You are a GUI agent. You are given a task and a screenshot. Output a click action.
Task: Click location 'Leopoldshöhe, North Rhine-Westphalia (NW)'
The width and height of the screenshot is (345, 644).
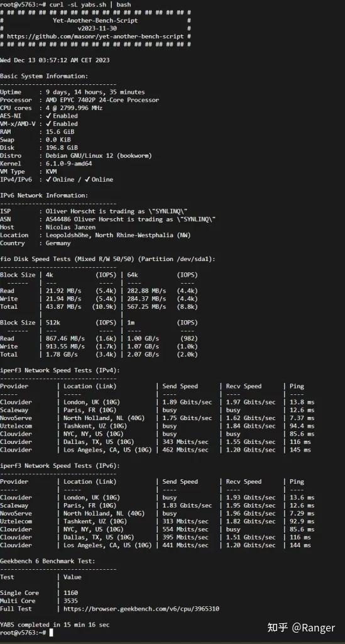(118, 235)
